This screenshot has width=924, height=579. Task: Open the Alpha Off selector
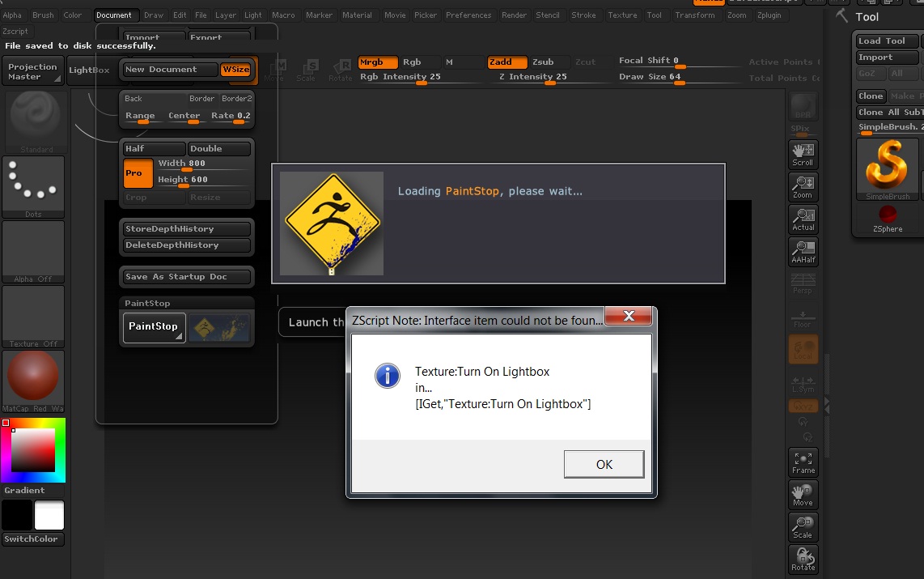click(x=34, y=252)
